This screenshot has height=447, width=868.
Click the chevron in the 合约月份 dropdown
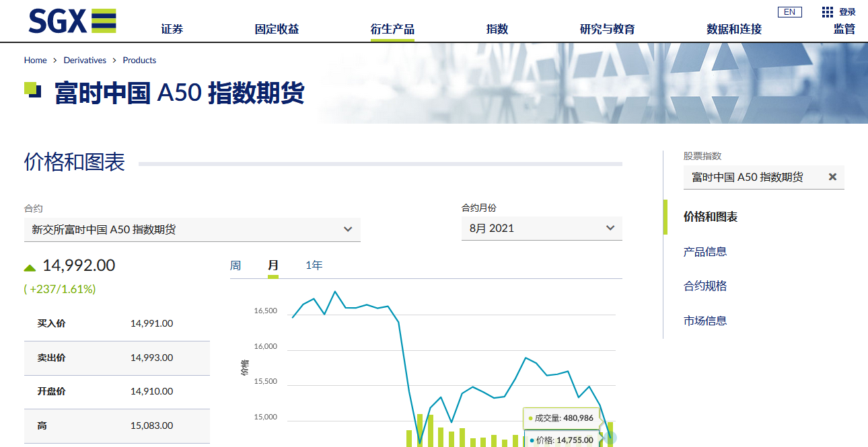pos(610,228)
